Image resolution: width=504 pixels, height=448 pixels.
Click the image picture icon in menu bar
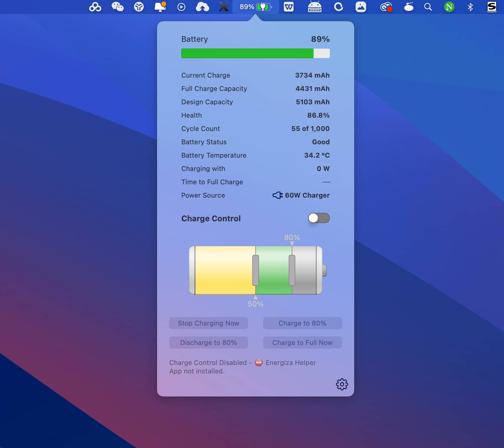tap(361, 7)
